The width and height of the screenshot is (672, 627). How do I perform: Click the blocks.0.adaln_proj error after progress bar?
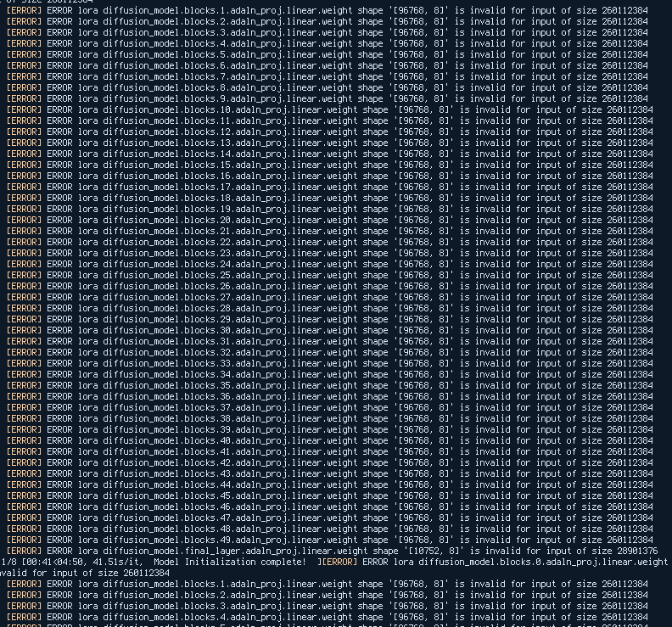(x=495, y=563)
